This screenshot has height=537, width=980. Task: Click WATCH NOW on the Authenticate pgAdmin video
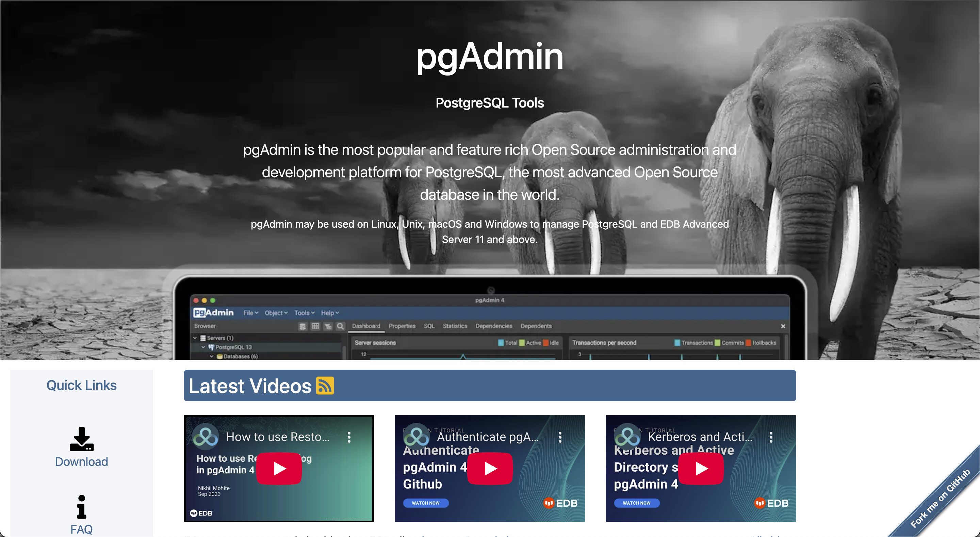(x=426, y=503)
